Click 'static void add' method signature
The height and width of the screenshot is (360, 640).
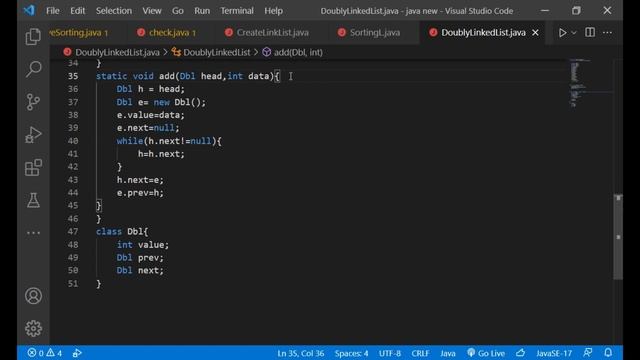pyautogui.click(x=188, y=76)
